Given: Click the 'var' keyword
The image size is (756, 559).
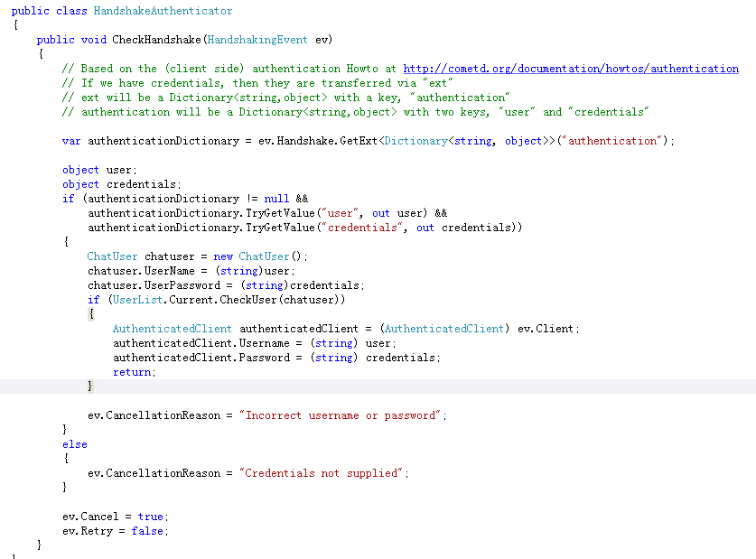Looking at the screenshot, I should point(71,141).
